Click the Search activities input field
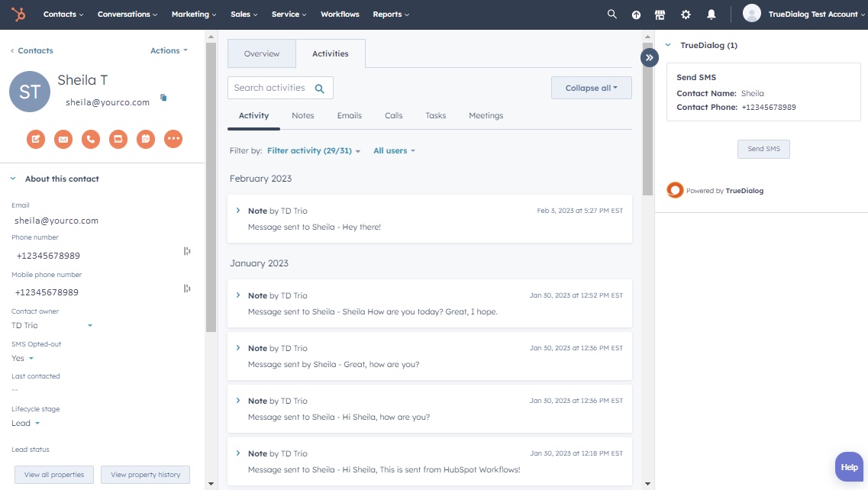The height and width of the screenshot is (490, 868). [x=270, y=88]
